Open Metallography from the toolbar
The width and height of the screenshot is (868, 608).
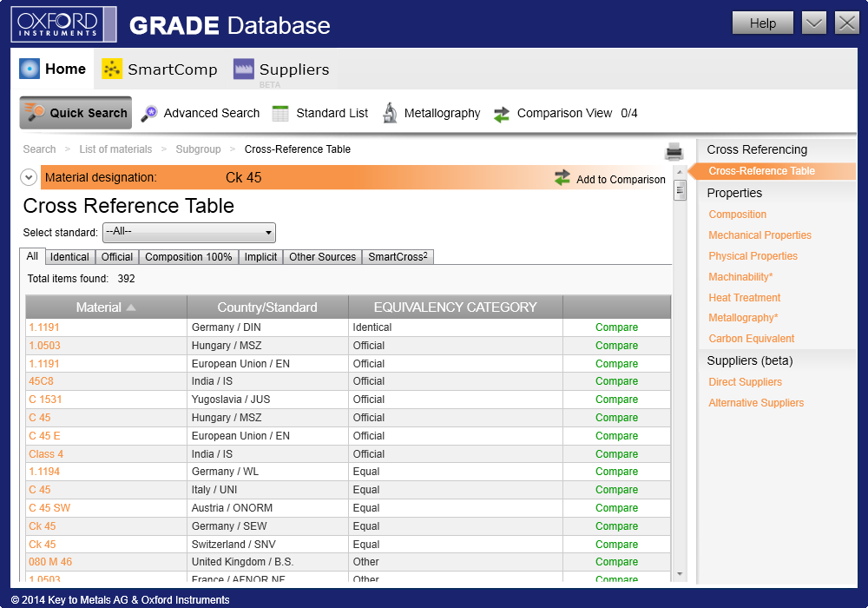pyautogui.click(x=431, y=113)
